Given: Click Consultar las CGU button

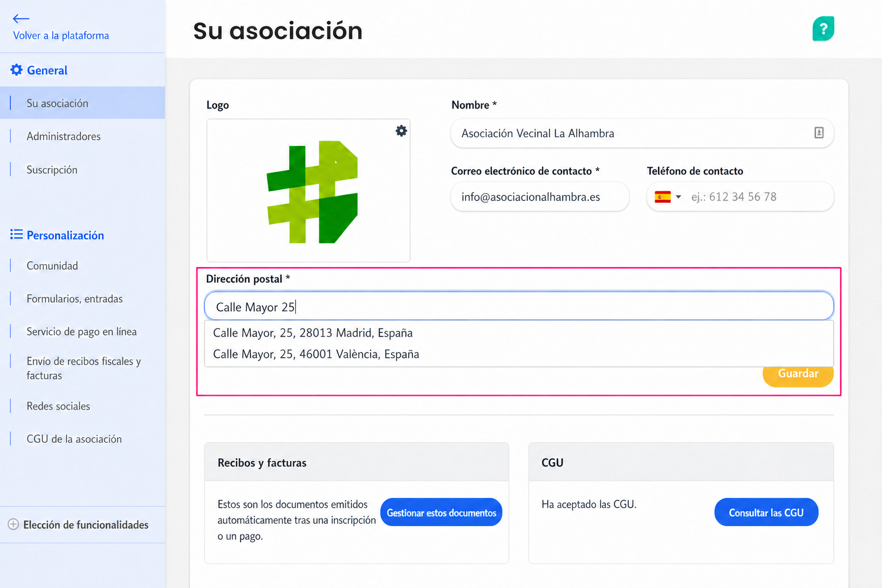Looking at the screenshot, I should 766,512.
